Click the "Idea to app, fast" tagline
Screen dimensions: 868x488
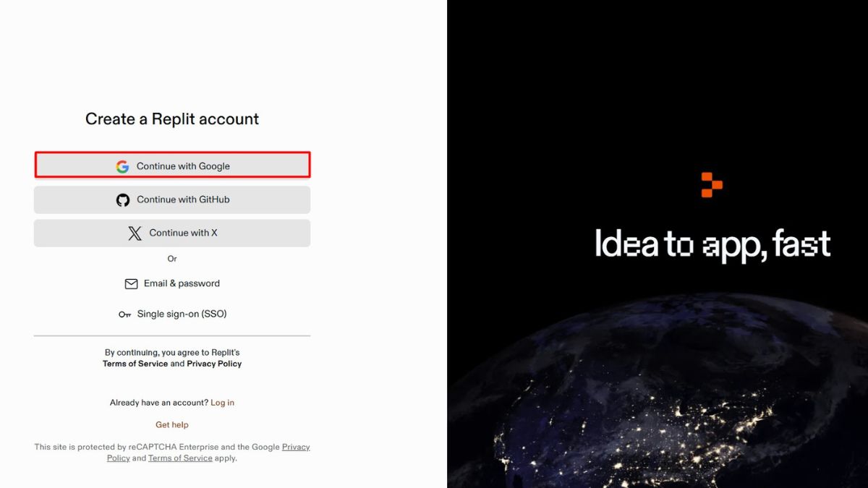click(713, 245)
